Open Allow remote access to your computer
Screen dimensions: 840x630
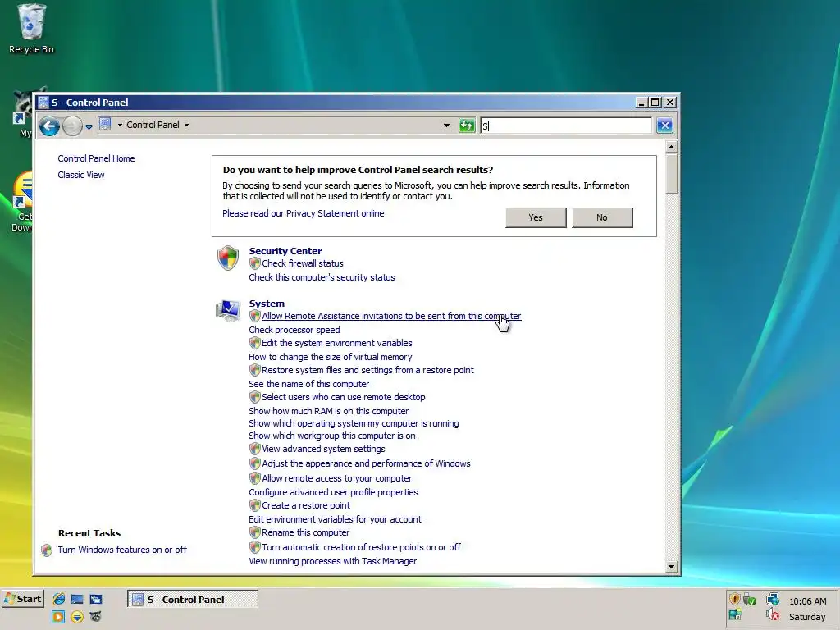[x=336, y=478]
